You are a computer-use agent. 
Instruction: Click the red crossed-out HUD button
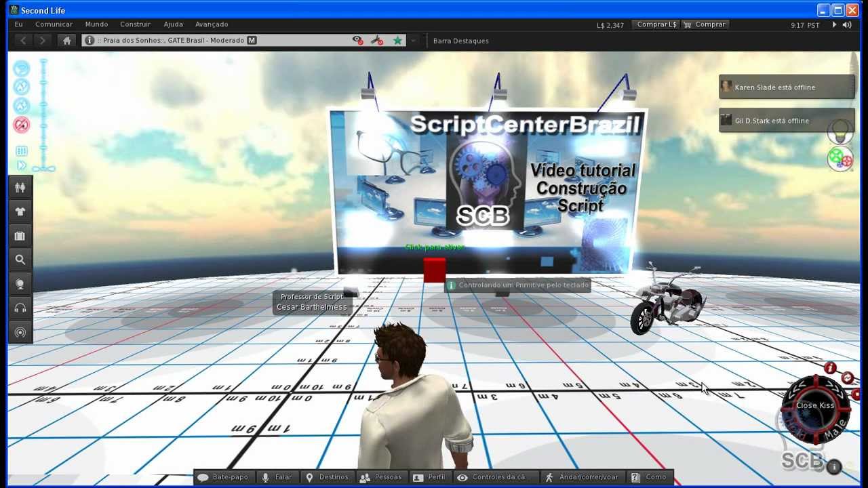(x=22, y=125)
